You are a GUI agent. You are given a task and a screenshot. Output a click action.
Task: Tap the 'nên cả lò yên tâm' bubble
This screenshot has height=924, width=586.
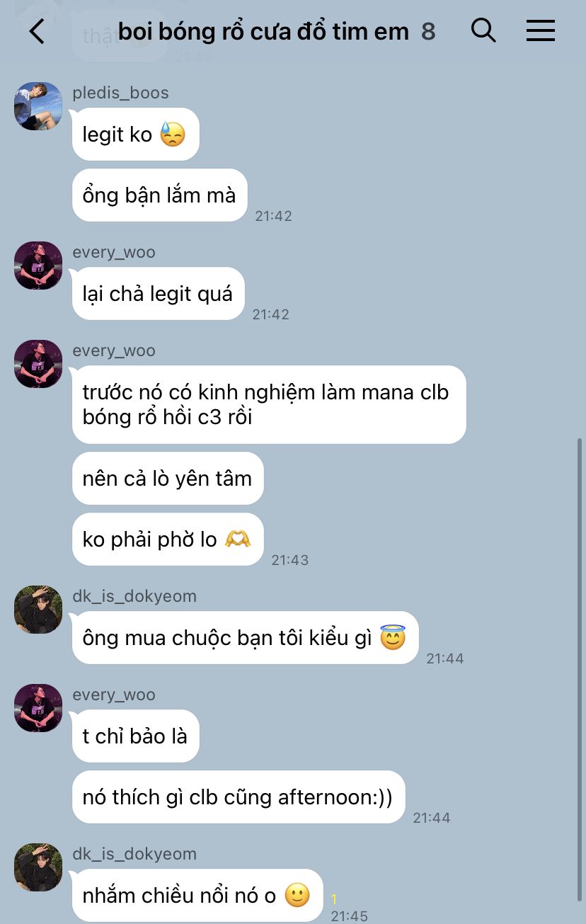[168, 478]
